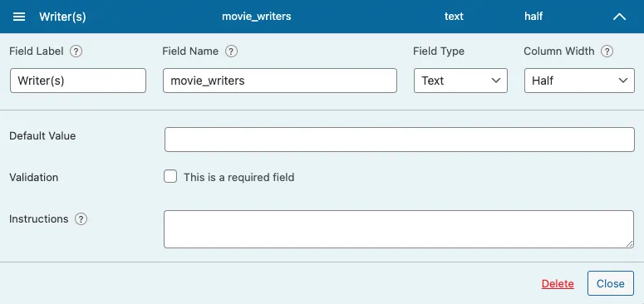
Task: Click the Field Label input box
Action: [78, 81]
